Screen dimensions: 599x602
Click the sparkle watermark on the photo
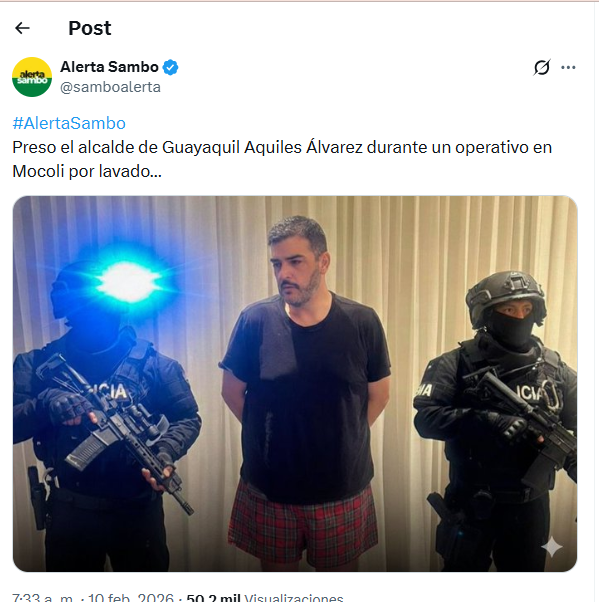(551, 547)
